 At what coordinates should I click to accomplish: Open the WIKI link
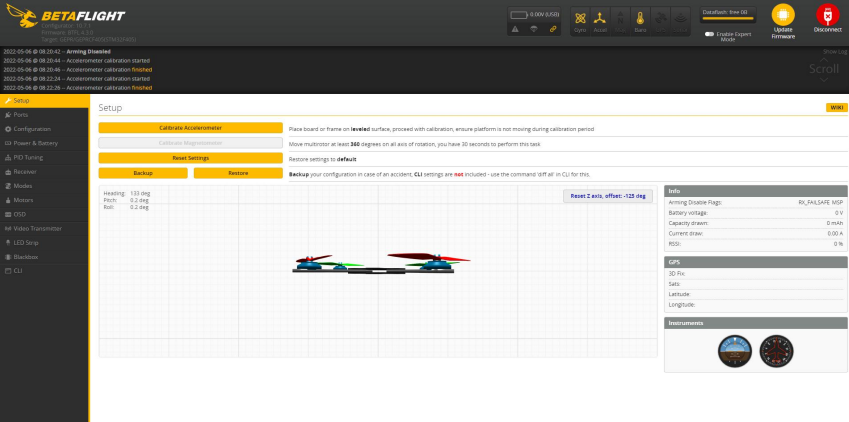click(x=837, y=107)
